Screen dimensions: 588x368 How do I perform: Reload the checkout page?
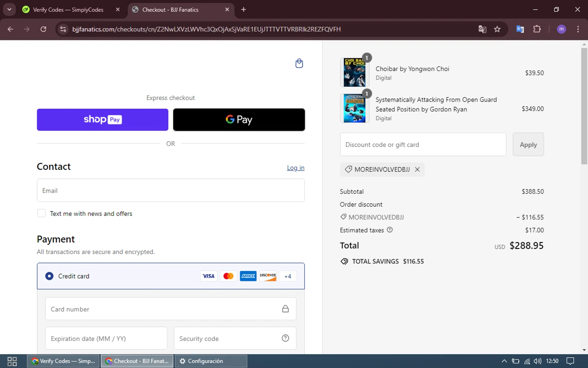pos(44,29)
